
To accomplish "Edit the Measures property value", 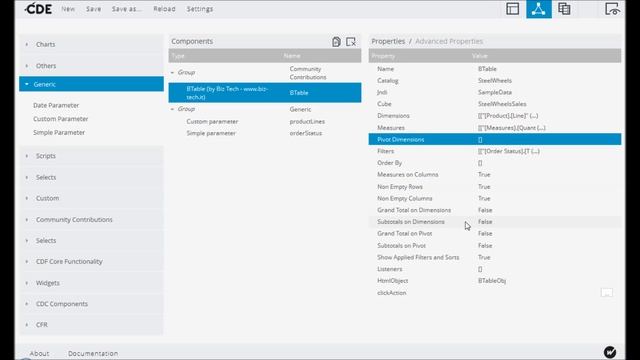I will [511, 128].
